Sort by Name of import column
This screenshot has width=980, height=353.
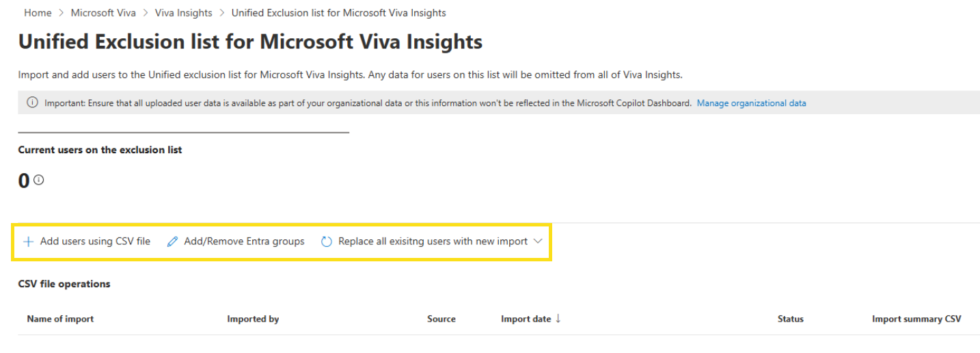[60, 319]
